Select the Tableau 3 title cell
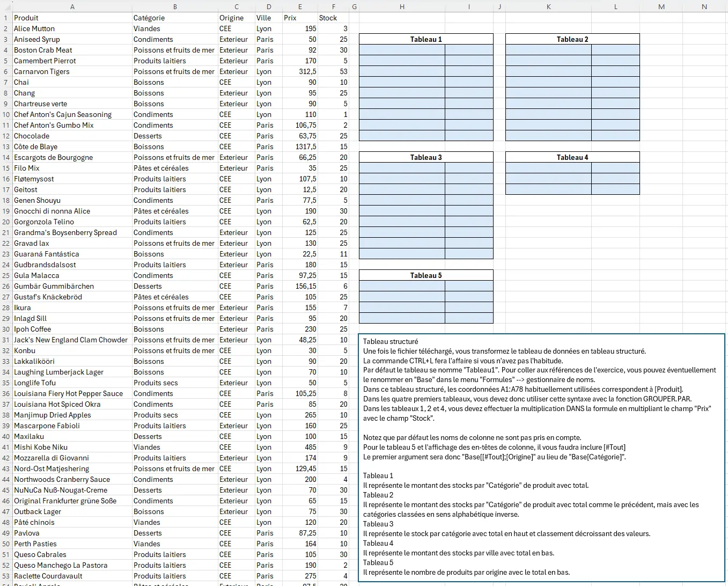The height and width of the screenshot is (586, 728). 426,157
